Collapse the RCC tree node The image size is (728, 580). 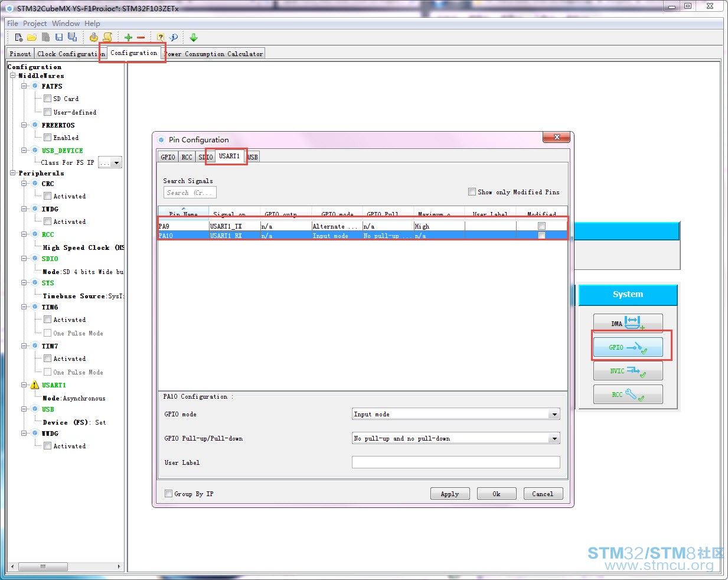(24, 234)
